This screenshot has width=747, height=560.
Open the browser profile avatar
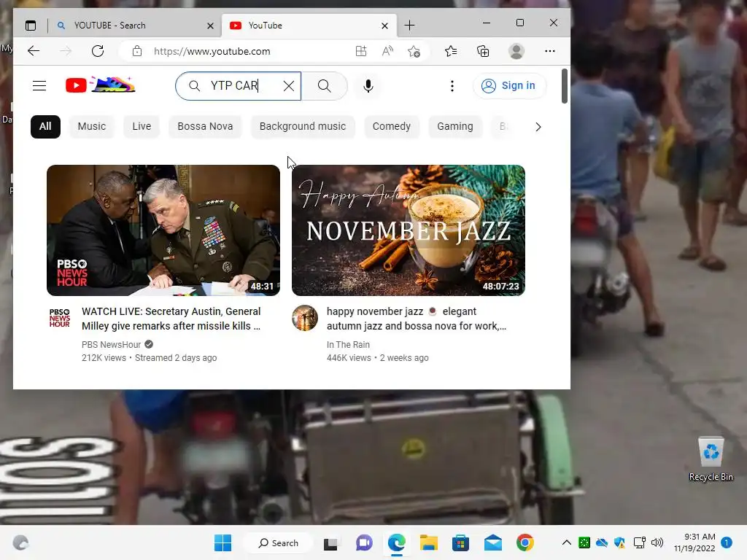[x=516, y=51]
